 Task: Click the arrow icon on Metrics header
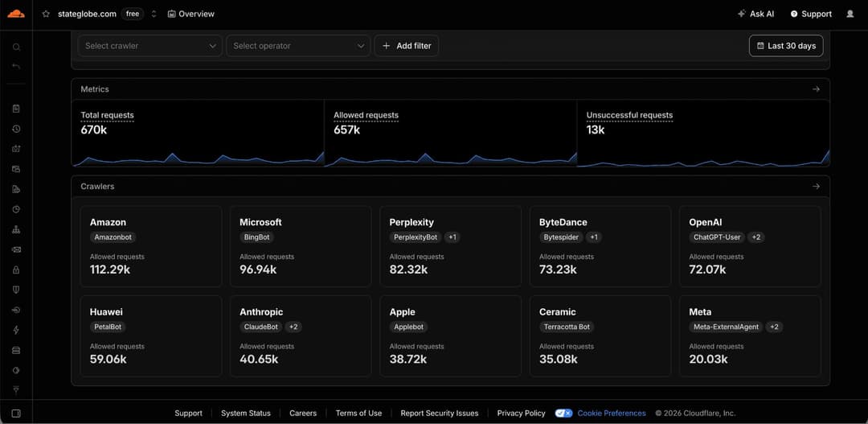[x=816, y=89]
